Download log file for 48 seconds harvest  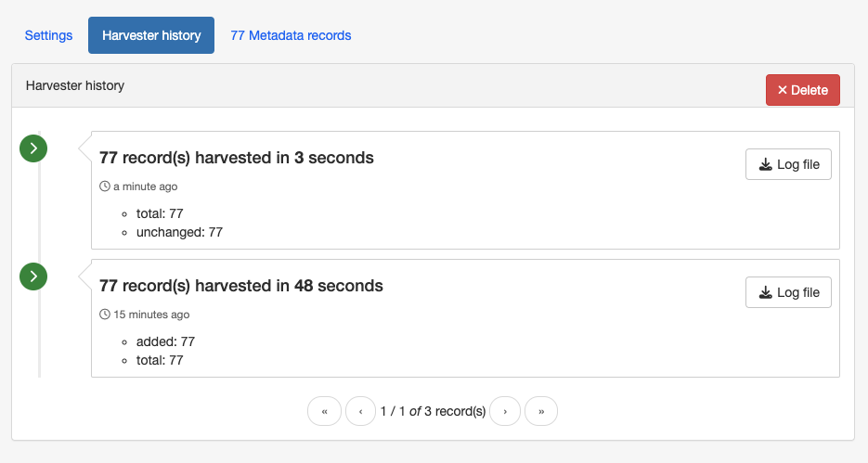[788, 292]
